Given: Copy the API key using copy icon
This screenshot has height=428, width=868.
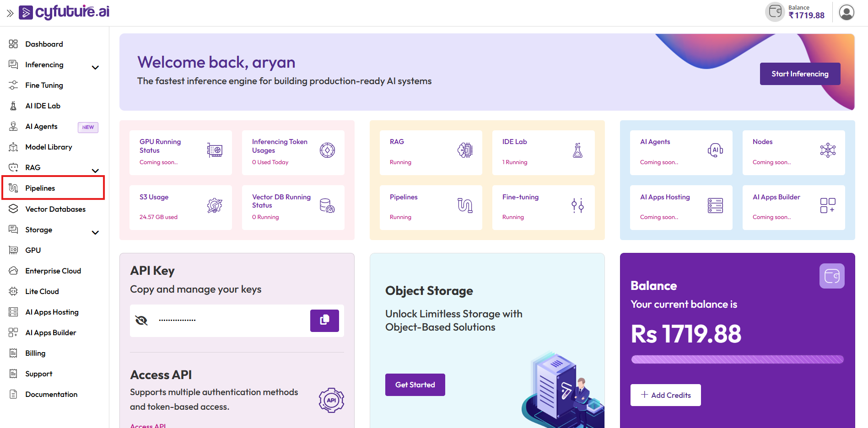Looking at the screenshot, I should coord(324,321).
